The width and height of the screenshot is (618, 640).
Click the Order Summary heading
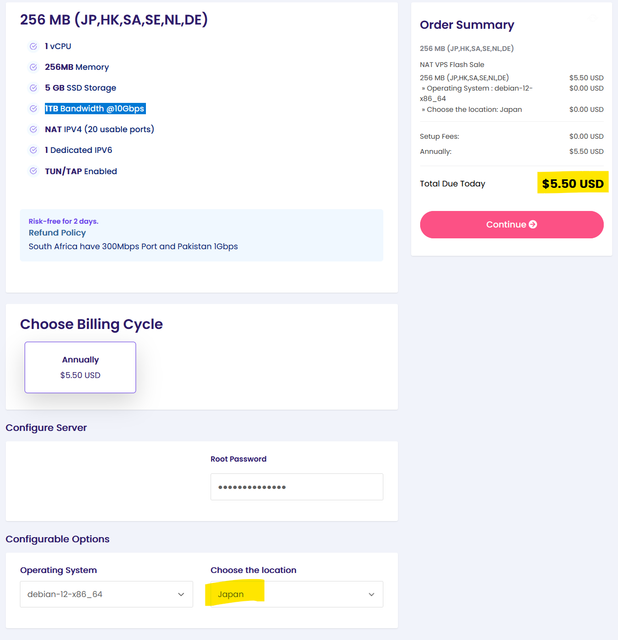tap(467, 25)
